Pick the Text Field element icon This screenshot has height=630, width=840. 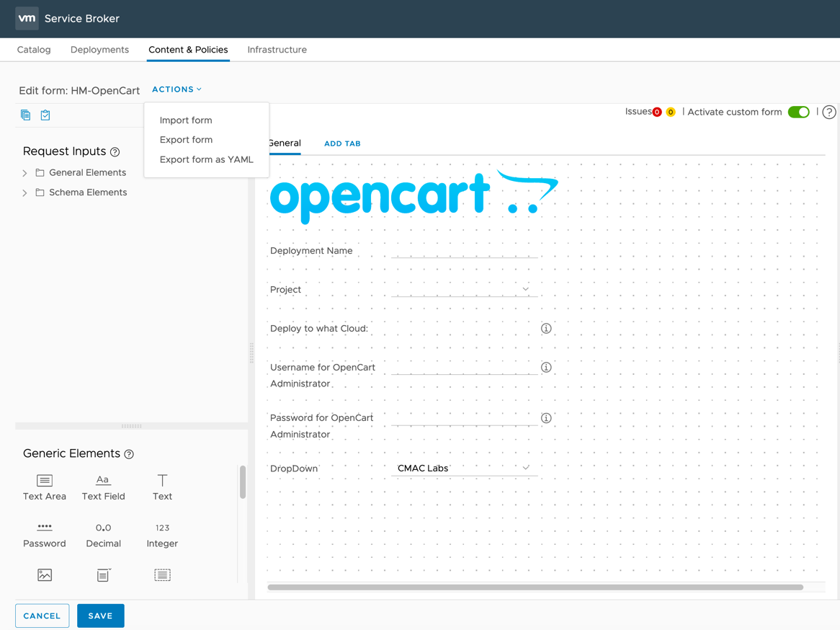(103, 481)
